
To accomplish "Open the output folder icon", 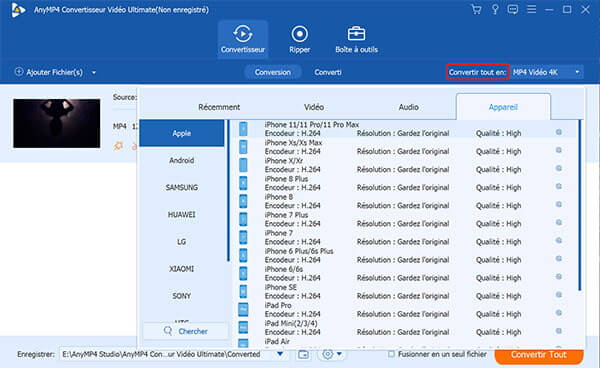I will pos(303,354).
